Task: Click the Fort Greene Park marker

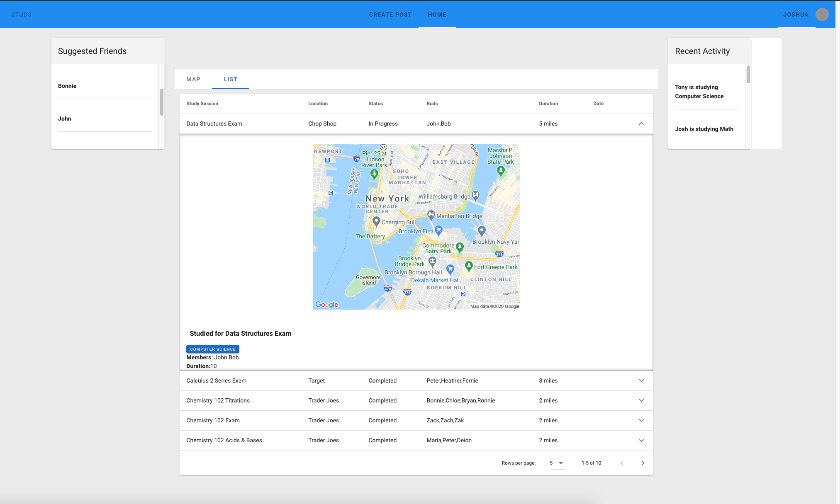Action: tap(469, 265)
